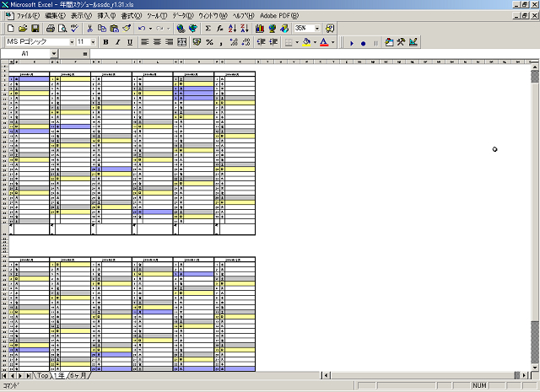Apply comma style formatting

(x=221, y=42)
